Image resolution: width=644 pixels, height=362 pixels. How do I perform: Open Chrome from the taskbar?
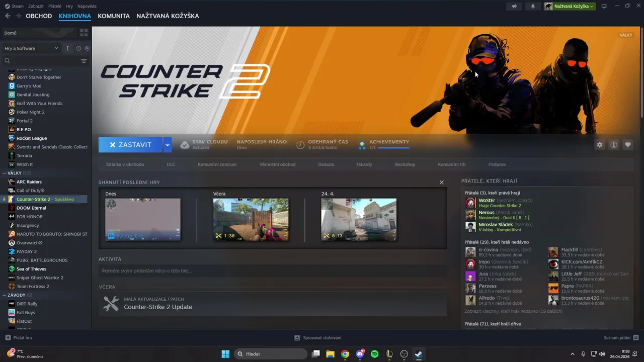click(x=345, y=354)
